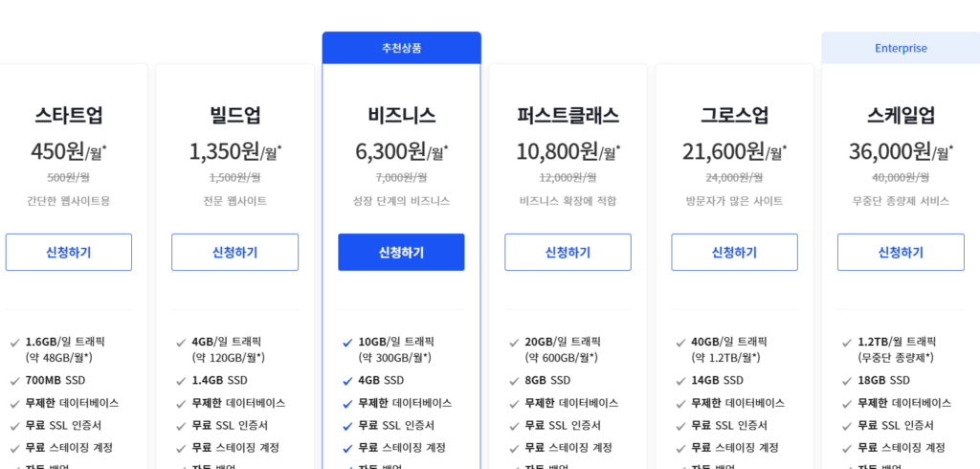Image resolution: width=980 pixels, height=469 pixels.
Task: Click the checkmark next to 퍼스트클래스 8GB SSD
Action: [515, 381]
